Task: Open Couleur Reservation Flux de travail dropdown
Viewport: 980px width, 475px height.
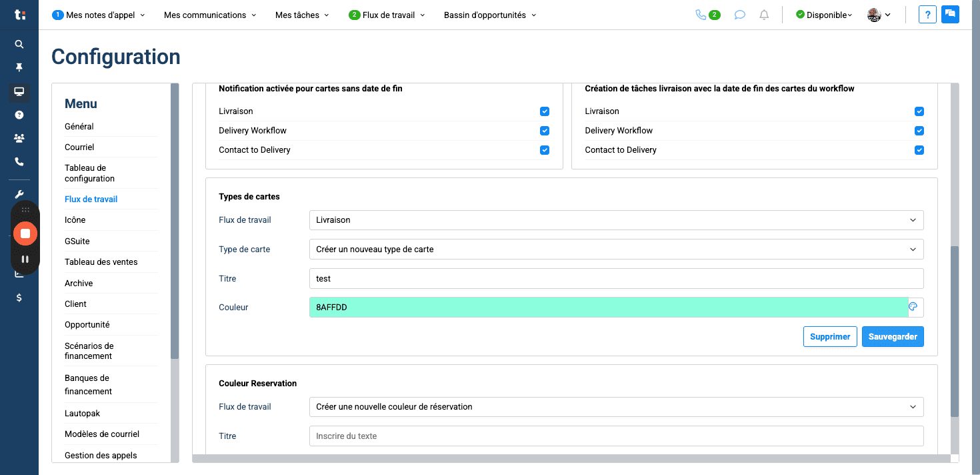Action: click(x=617, y=406)
